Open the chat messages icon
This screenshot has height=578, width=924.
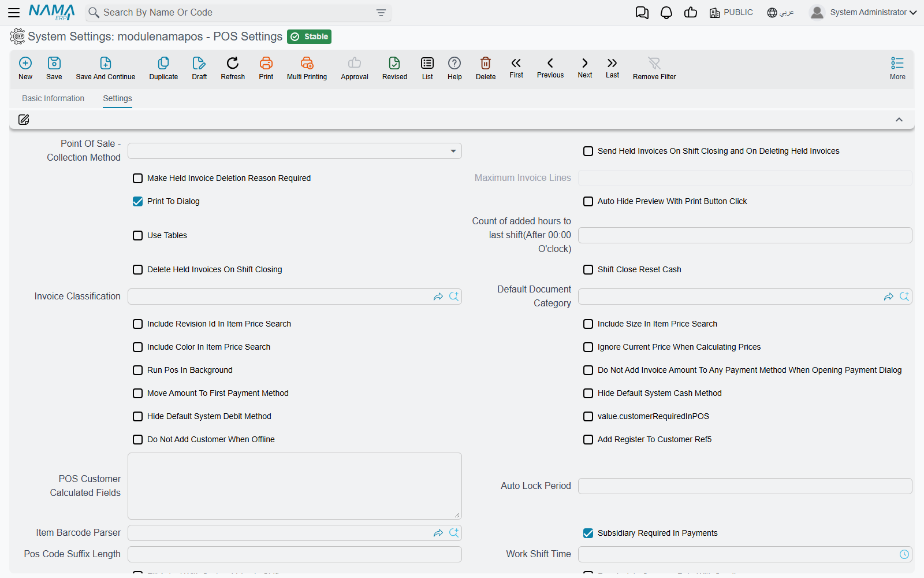[642, 13]
